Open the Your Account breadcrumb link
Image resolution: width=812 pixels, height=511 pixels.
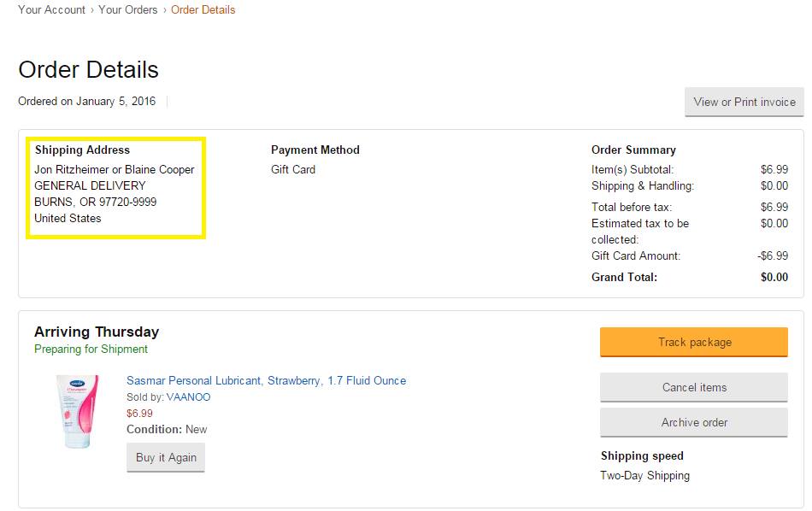(x=51, y=10)
